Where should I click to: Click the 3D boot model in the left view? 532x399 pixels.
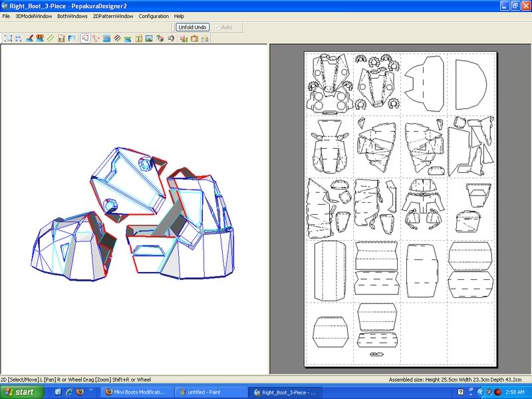tap(133, 214)
